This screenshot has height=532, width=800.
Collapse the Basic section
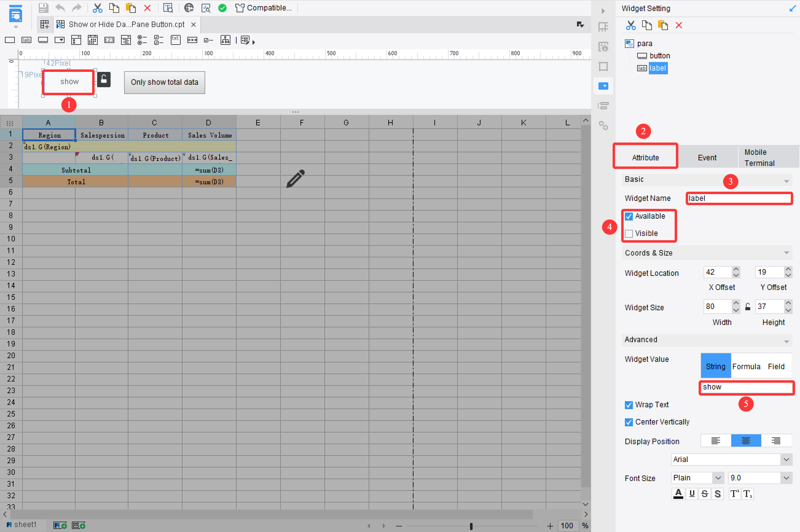click(786, 181)
